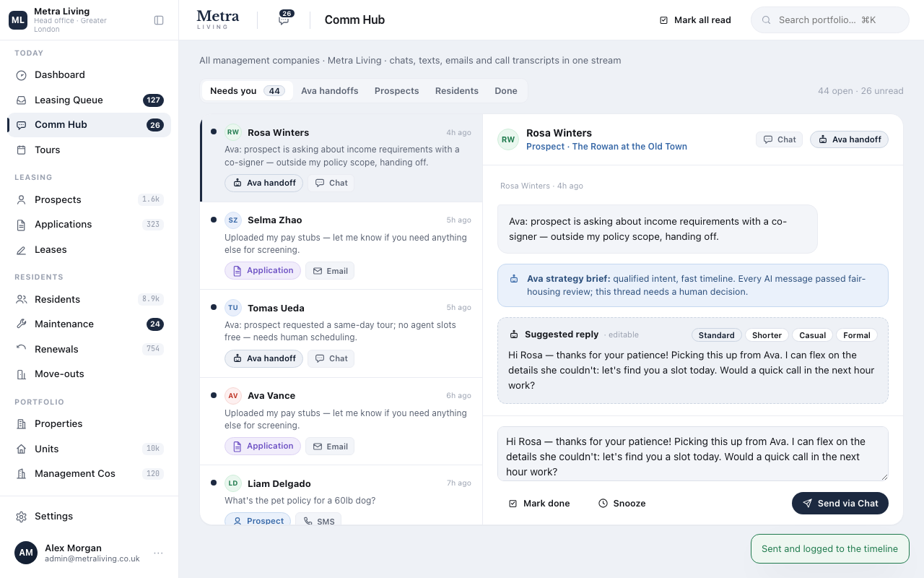Viewport: 924px width, 578px height.
Task: Open the chat bubble icon showing 26
Action: click(284, 20)
